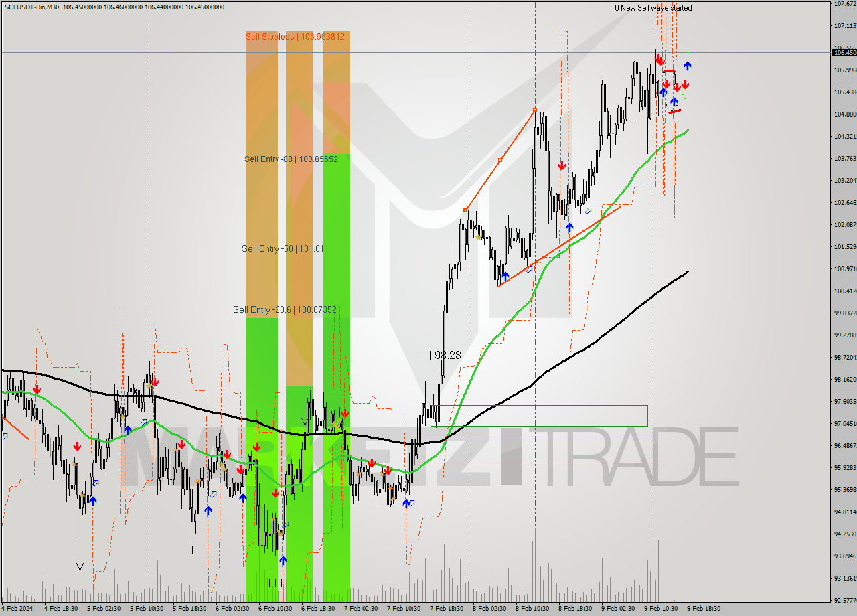Click the '6 Feb 18:30' time axis label

point(318,609)
